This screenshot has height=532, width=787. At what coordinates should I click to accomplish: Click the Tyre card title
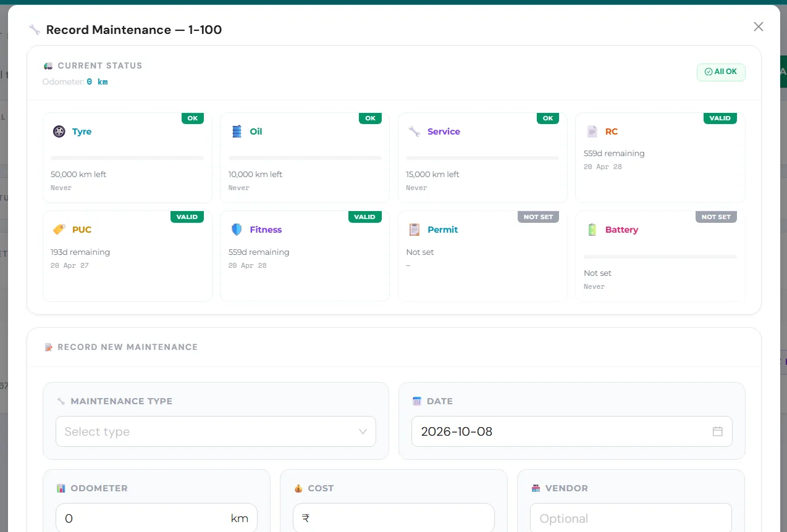[82, 131]
